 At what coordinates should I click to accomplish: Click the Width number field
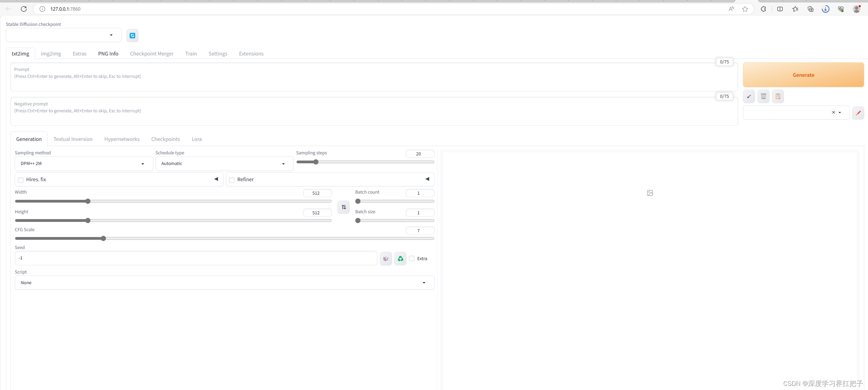[x=317, y=193]
